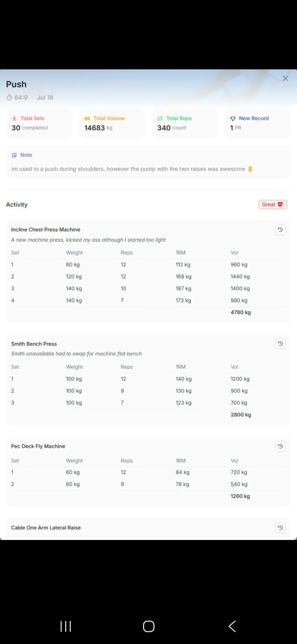This screenshot has height=644, width=297.
Task: View Pec Deck Fly Machine history icon
Action: pyautogui.click(x=280, y=446)
